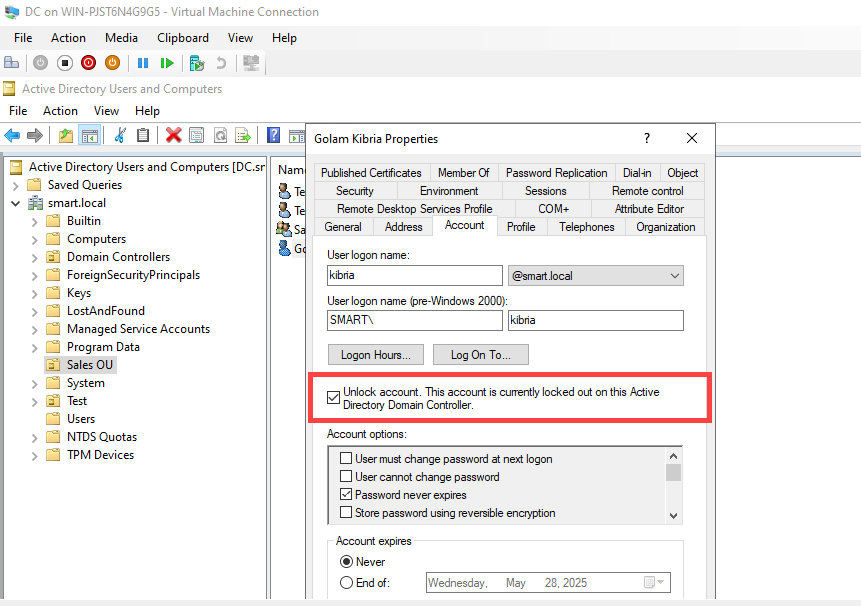The height and width of the screenshot is (606, 861).
Task: Click the dialog's question mark help button
Action: click(x=647, y=138)
